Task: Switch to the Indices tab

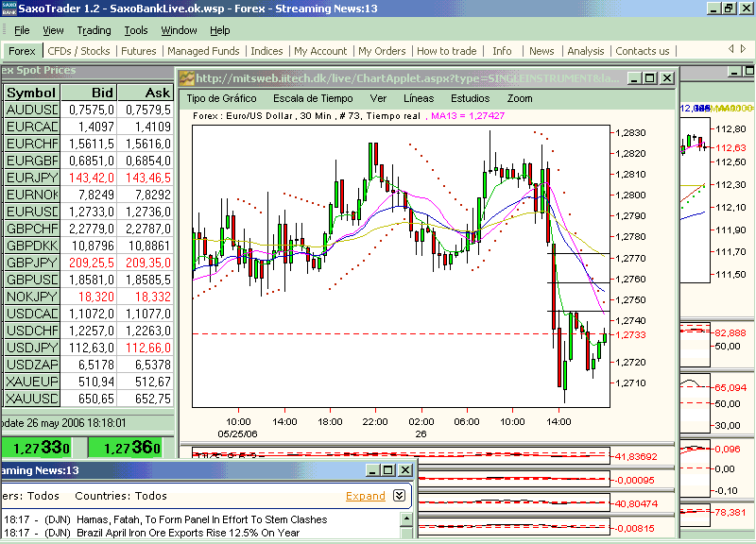Action: (x=266, y=51)
